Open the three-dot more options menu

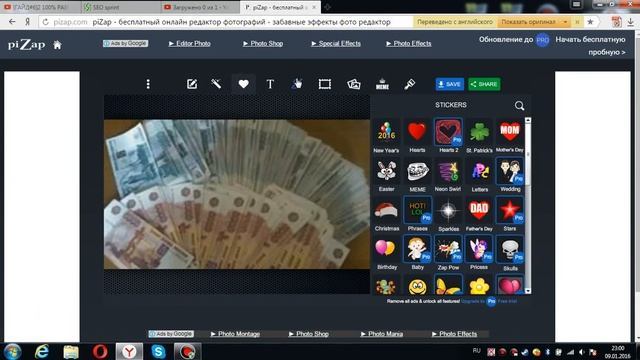[148, 84]
